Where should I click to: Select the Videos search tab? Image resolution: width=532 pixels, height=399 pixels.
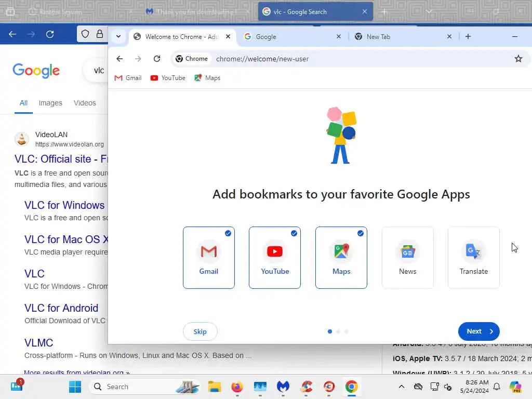[x=85, y=103]
